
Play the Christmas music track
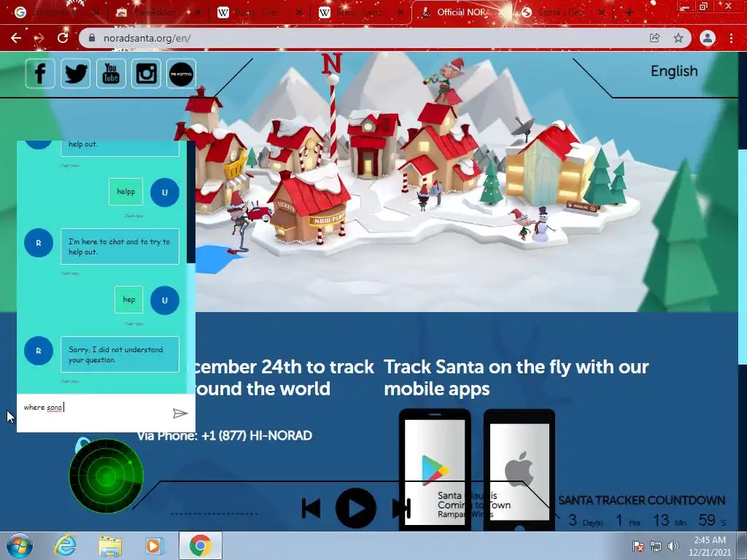click(355, 507)
